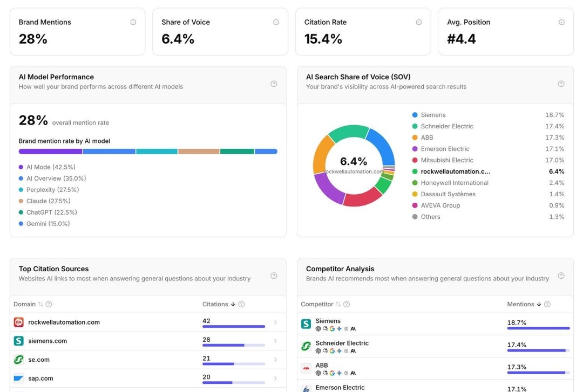Open help for AI Model Performance
This screenshot has width=583, height=392.
point(274,84)
